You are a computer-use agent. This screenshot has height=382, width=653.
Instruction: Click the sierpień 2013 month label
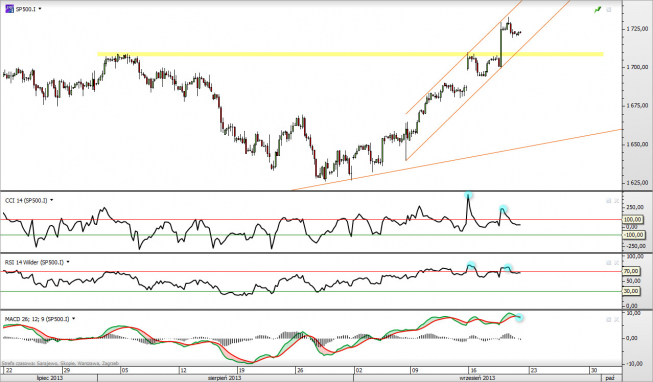pyautogui.click(x=224, y=378)
